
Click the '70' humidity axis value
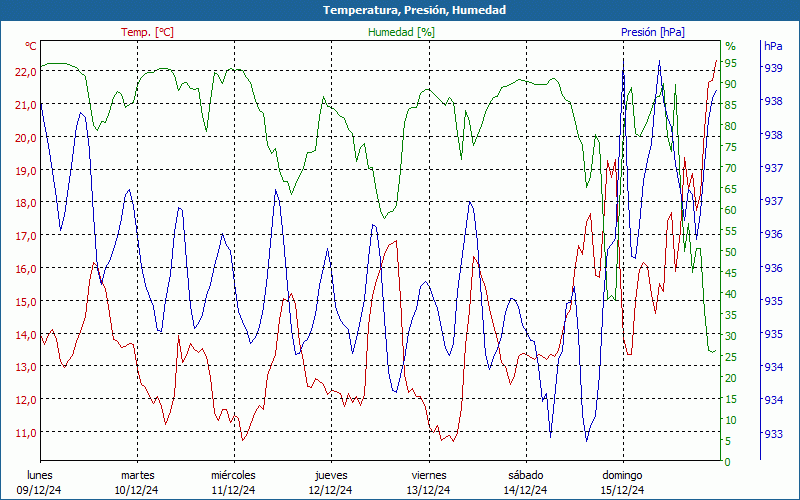pyautogui.click(x=731, y=168)
